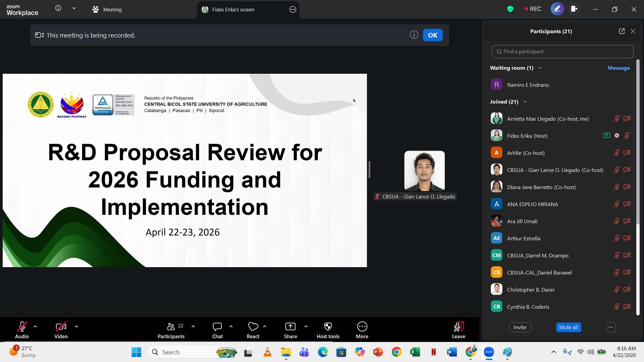Viewport: 644px width, 362px height.
Task: Open the annotation pen icon in title bar
Action: coord(557,9)
